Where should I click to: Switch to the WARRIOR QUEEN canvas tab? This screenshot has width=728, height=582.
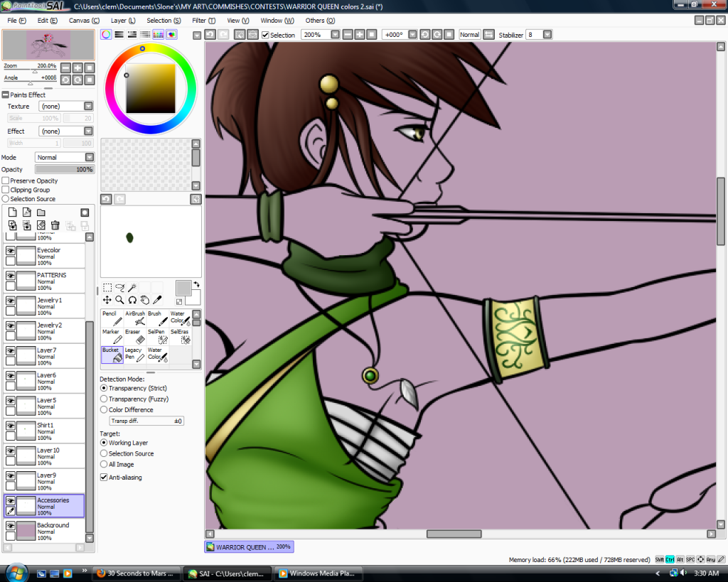[x=250, y=547]
